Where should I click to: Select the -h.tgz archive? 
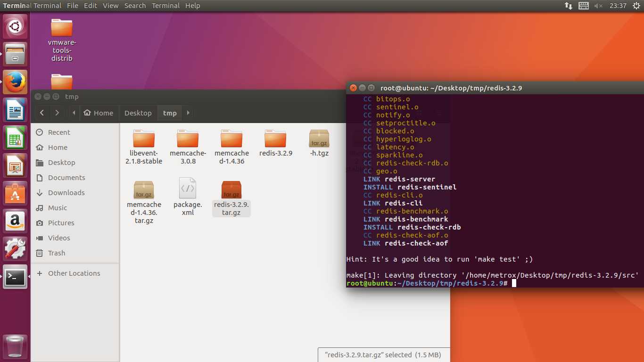pyautogui.click(x=319, y=143)
